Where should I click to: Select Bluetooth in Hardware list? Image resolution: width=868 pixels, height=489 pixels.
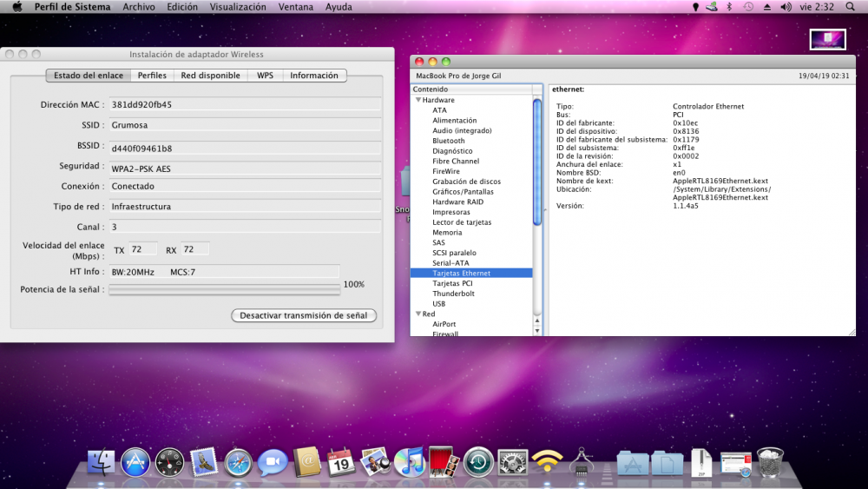pos(449,141)
